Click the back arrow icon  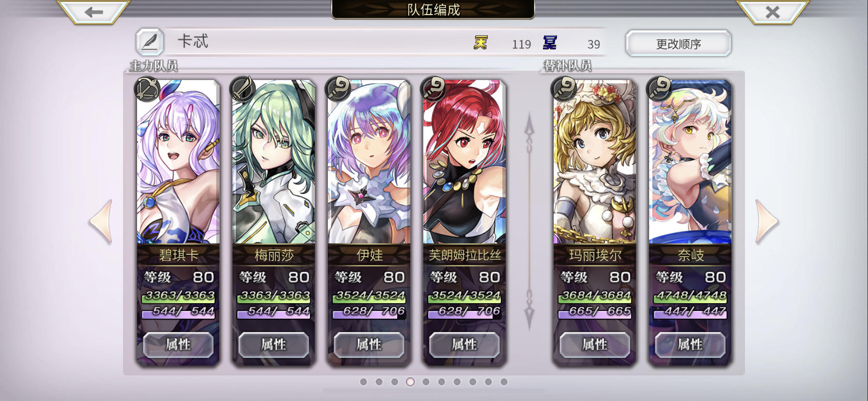point(93,12)
